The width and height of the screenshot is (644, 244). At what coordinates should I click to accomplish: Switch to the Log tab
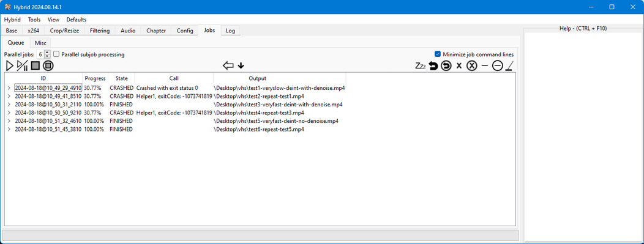(x=230, y=31)
